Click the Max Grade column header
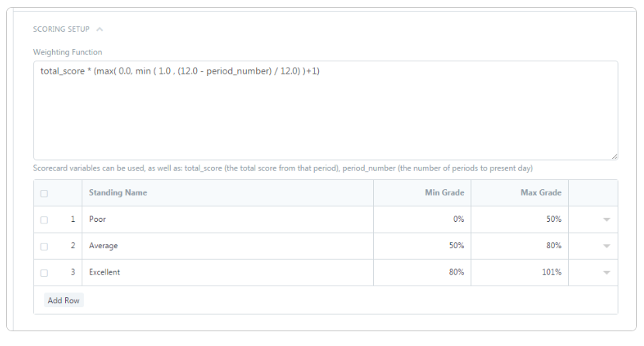The width and height of the screenshot is (644, 346). [x=541, y=192]
